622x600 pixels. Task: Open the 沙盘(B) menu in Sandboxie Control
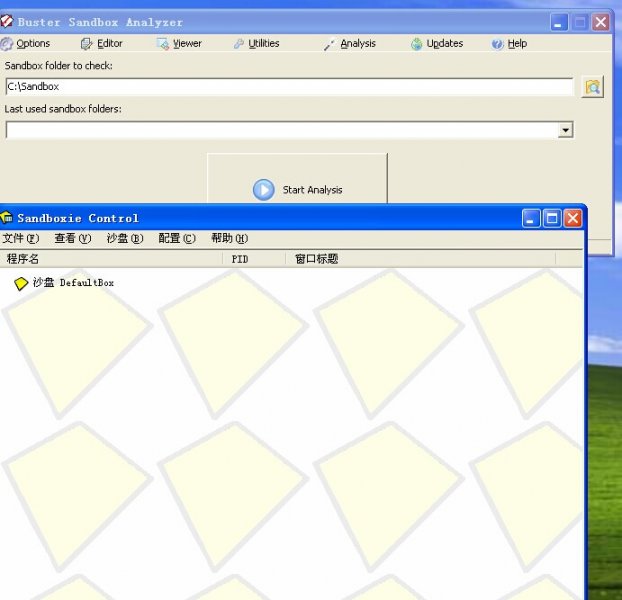[125, 238]
